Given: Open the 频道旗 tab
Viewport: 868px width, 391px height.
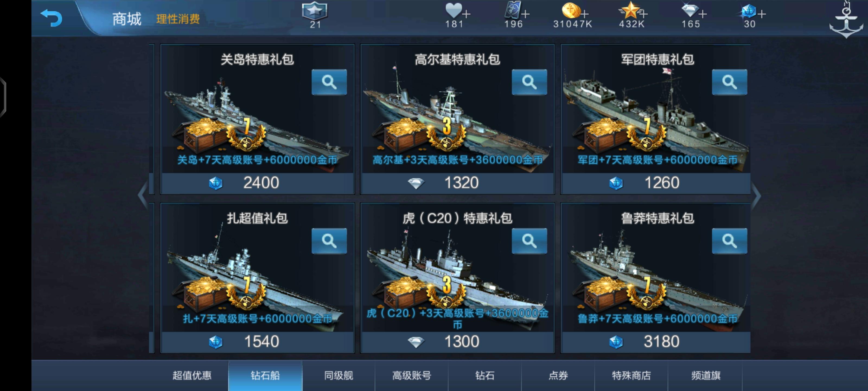Looking at the screenshot, I should pos(706,376).
